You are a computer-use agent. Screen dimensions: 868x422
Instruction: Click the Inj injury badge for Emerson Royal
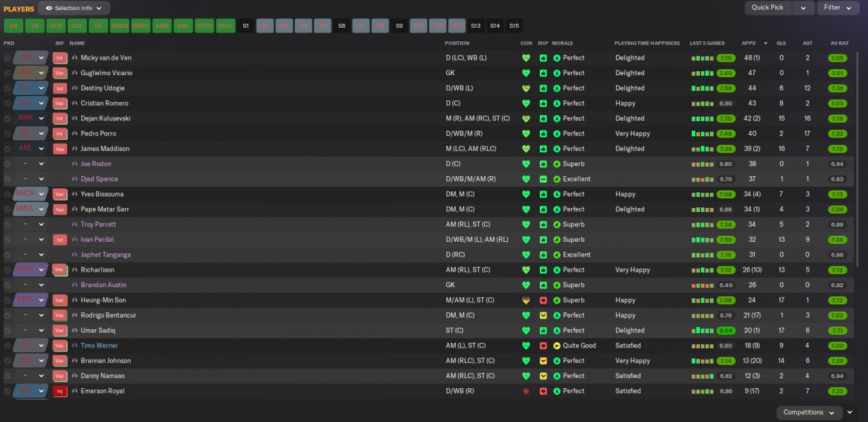pos(60,392)
